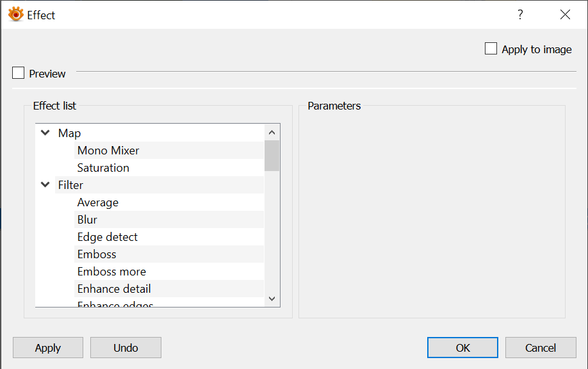Screen dimensions: 588x369
Task: Select the Saturation effect
Action: 103,168
